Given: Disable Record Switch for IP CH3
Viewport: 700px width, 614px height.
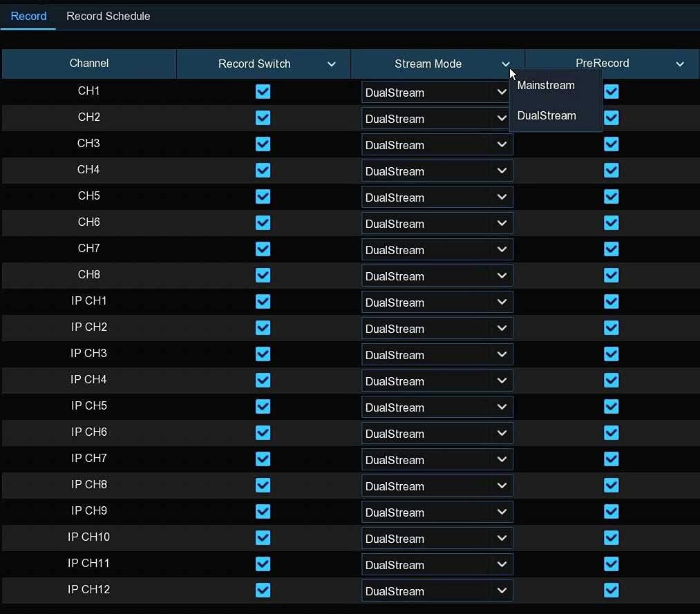Looking at the screenshot, I should (263, 354).
